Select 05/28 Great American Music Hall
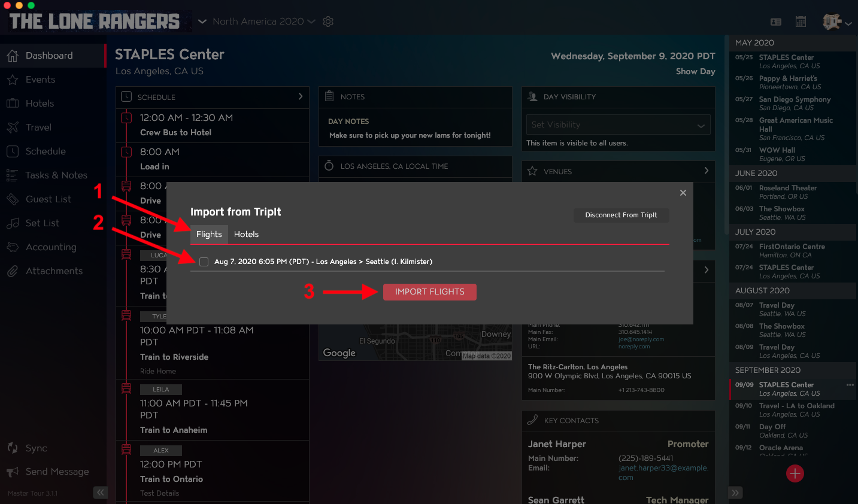858x504 pixels. [792, 129]
